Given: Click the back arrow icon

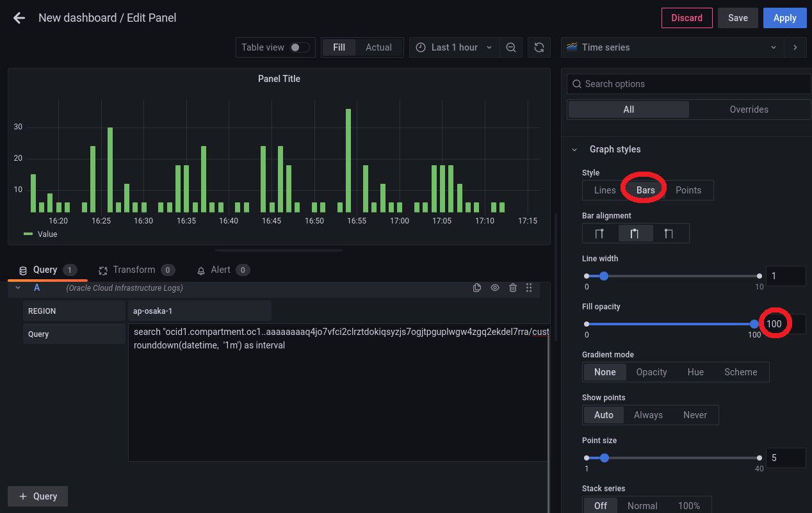Looking at the screenshot, I should point(19,18).
